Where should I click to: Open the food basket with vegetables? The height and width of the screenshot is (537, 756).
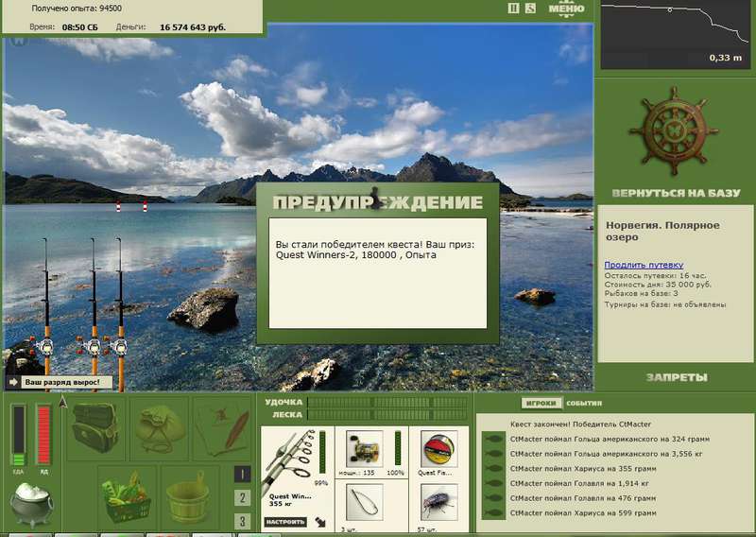pos(127,497)
